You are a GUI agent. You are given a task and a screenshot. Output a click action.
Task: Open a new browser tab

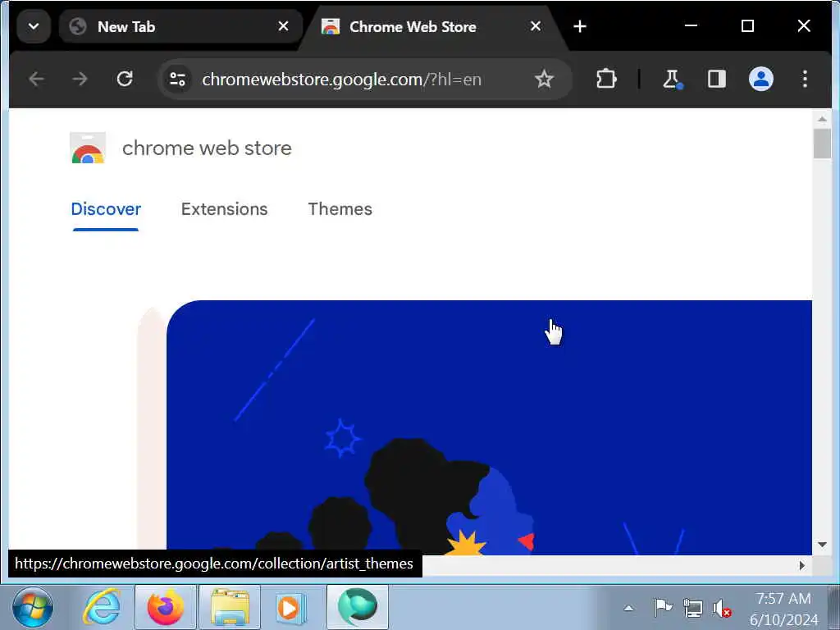pos(580,26)
